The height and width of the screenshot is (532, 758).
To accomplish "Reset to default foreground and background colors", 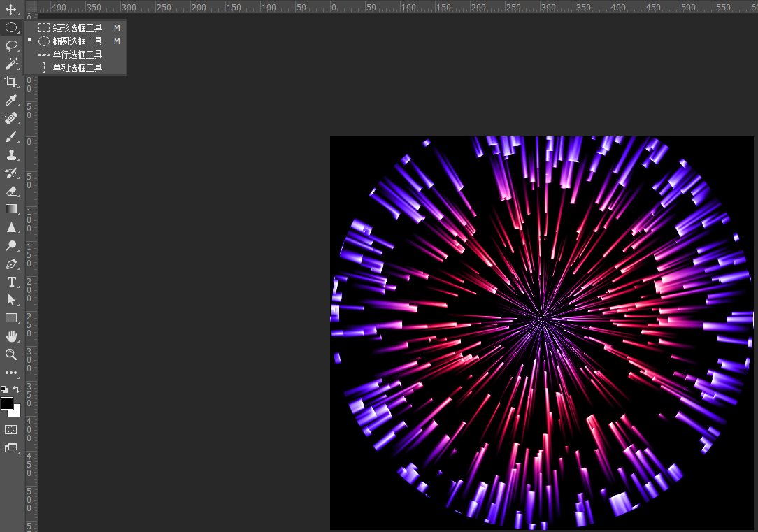I will pyautogui.click(x=4, y=389).
